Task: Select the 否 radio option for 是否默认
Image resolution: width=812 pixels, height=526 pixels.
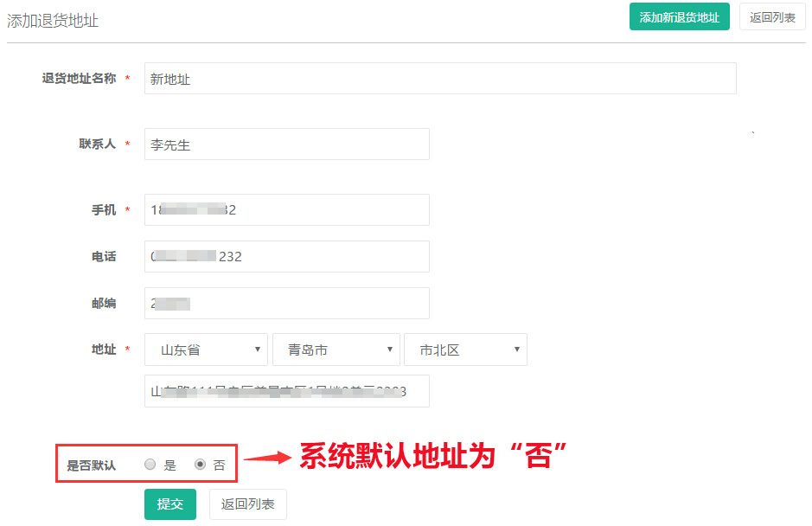Action: click(x=201, y=465)
